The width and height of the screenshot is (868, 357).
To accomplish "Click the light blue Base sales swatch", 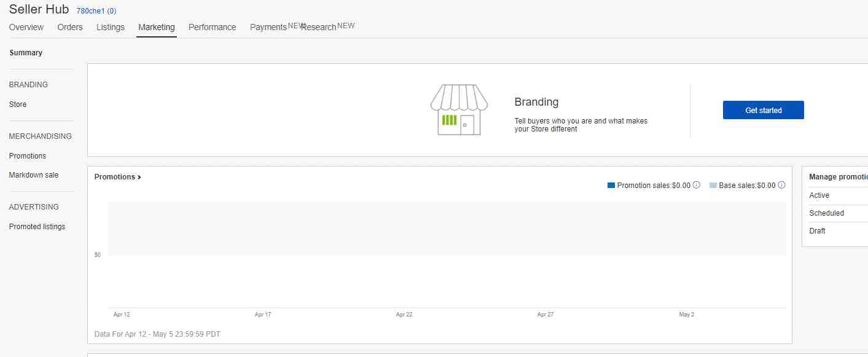I will pyautogui.click(x=713, y=186).
